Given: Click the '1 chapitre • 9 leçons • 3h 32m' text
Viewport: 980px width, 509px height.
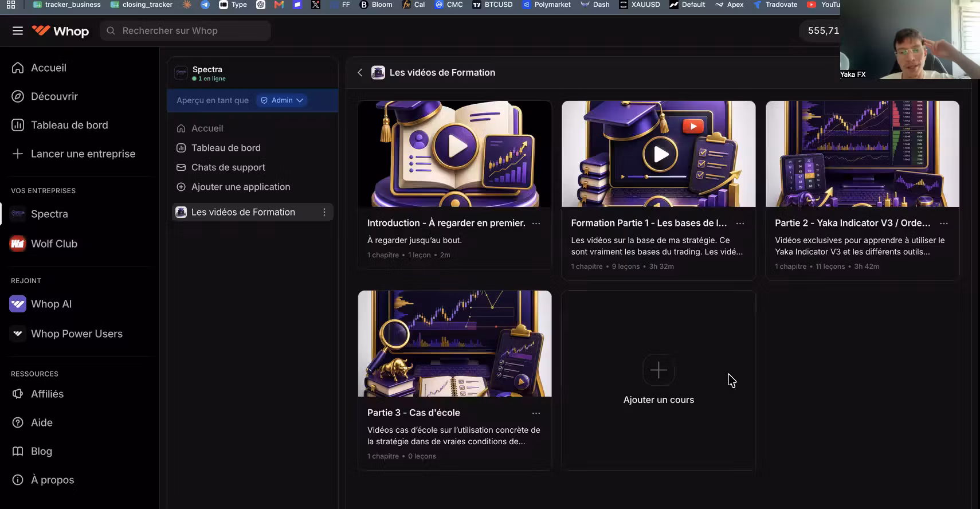Looking at the screenshot, I should (622, 267).
